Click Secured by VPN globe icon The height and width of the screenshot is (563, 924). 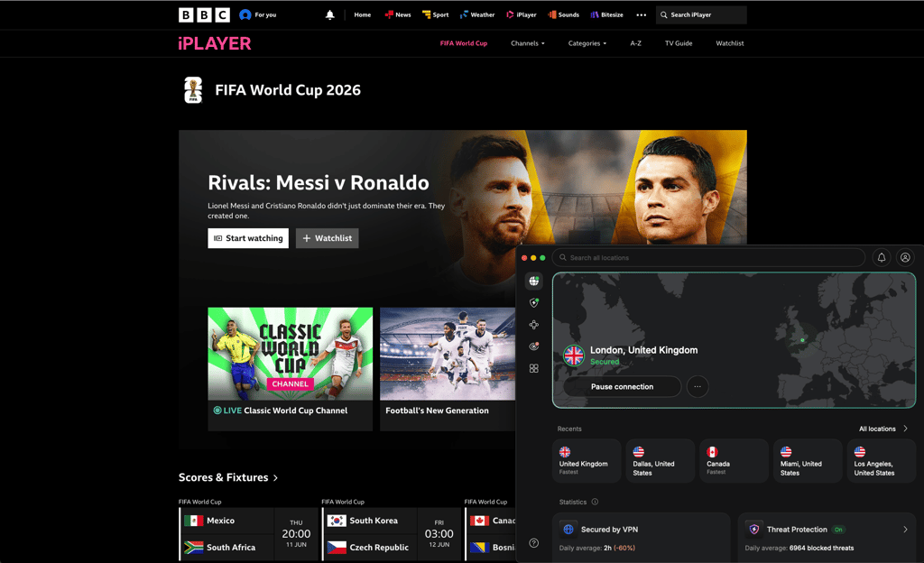pyautogui.click(x=568, y=530)
